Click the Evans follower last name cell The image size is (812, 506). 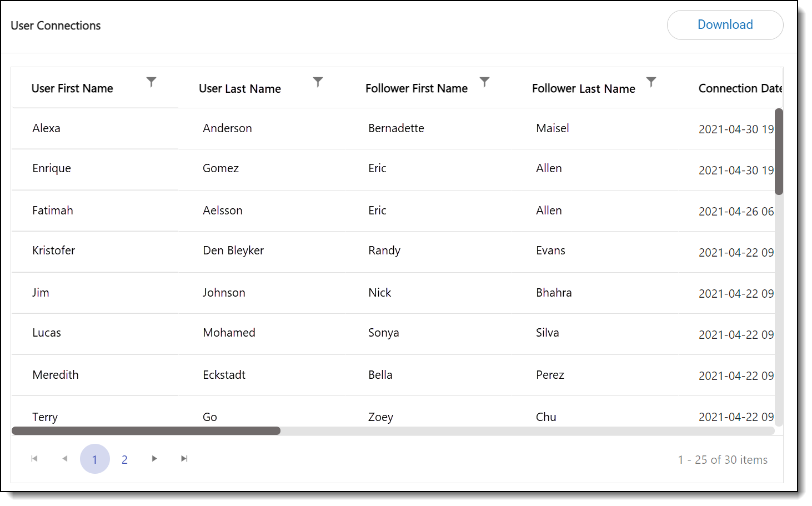point(550,251)
